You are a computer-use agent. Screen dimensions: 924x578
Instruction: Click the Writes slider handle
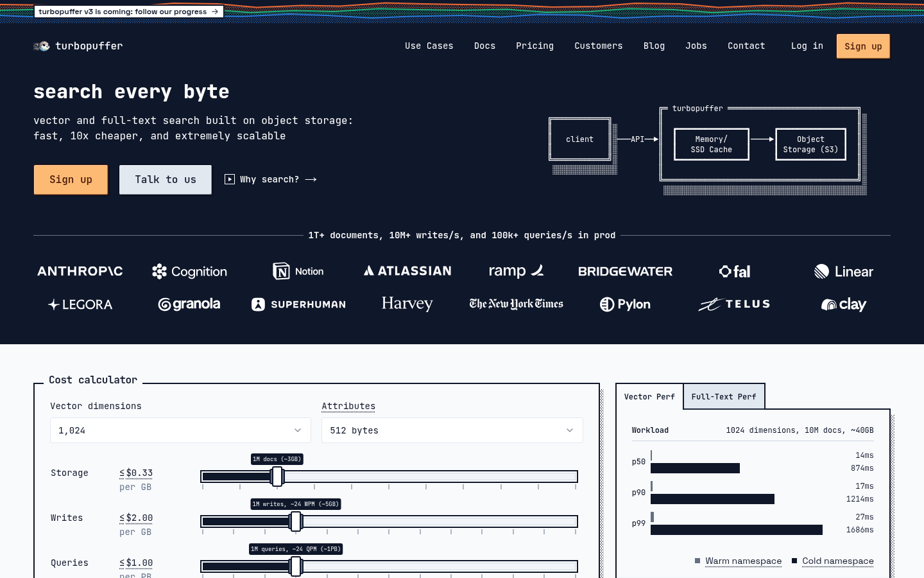(296, 521)
